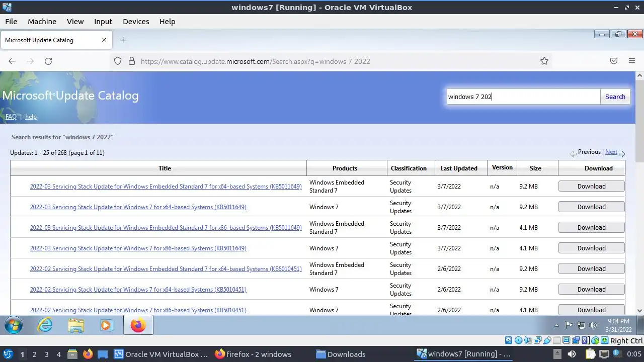The height and width of the screenshot is (362, 644).
Task: Sort results by the Version column header
Action: (x=502, y=167)
